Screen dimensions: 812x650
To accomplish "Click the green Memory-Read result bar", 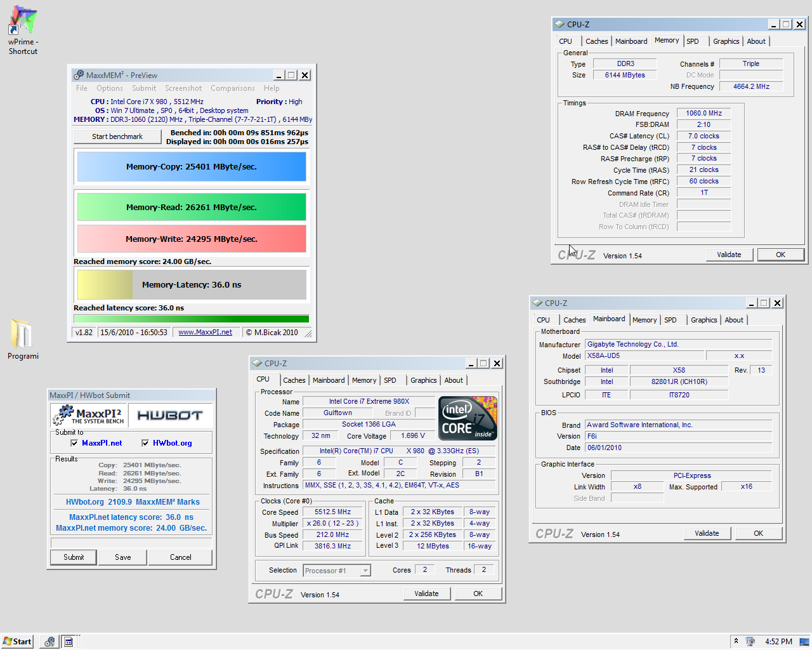I will pyautogui.click(x=192, y=207).
